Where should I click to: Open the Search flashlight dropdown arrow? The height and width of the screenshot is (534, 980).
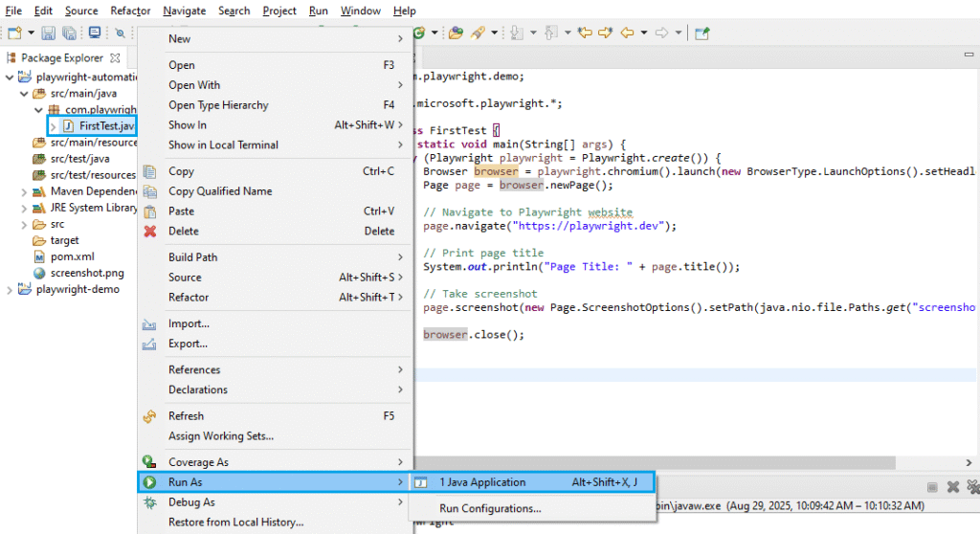(494, 33)
